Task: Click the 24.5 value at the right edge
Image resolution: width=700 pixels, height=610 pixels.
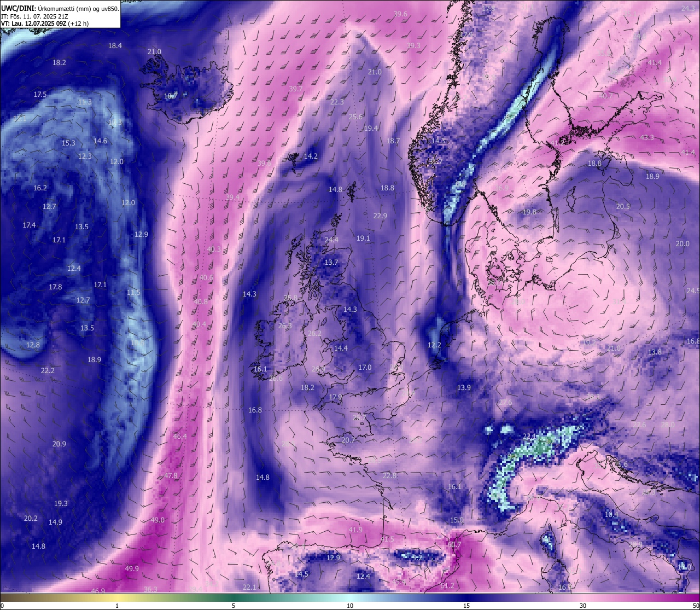Action: click(x=693, y=291)
